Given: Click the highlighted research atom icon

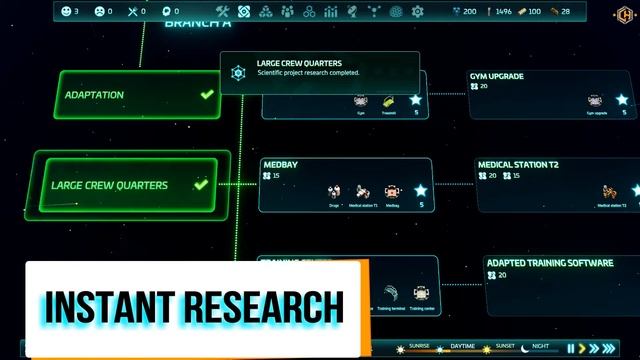Looking at the screenshot, I should pos(244,11).
